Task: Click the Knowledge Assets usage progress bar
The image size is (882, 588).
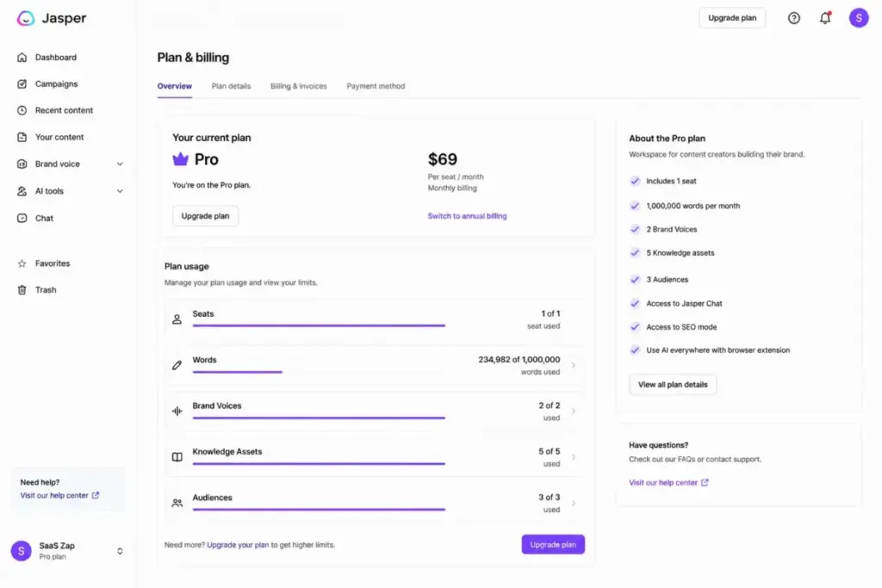Action: [x=319, y=464]
